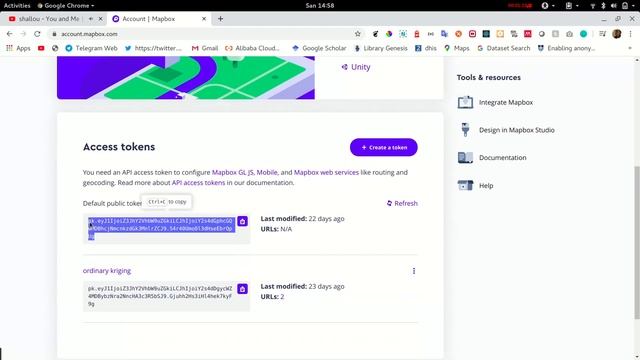
Task: Close the shallou YouTube tab
Action: tap(100, 19)
